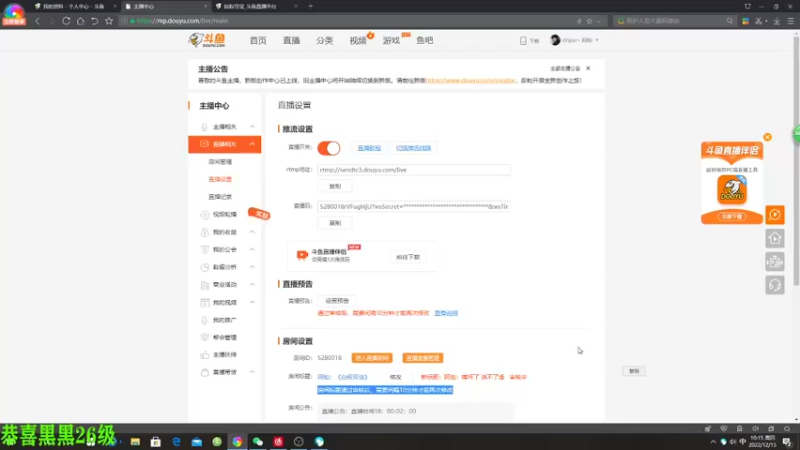Image resolution: width=800 pixels, height=450 pixels.
Task: Click the orange play floating side button
Action: (774, 215)
